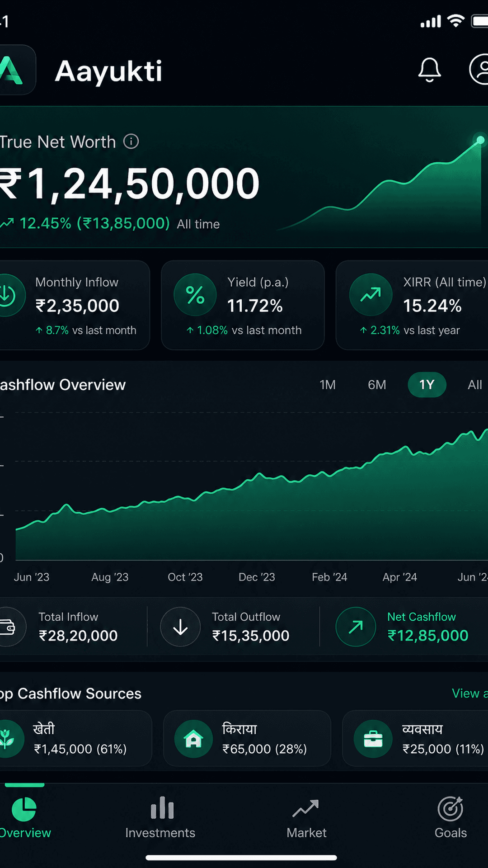Tap the ₹2,35,000 monthly inflow value
This screenshot has width=488, height=868.
tap(77, 306)
